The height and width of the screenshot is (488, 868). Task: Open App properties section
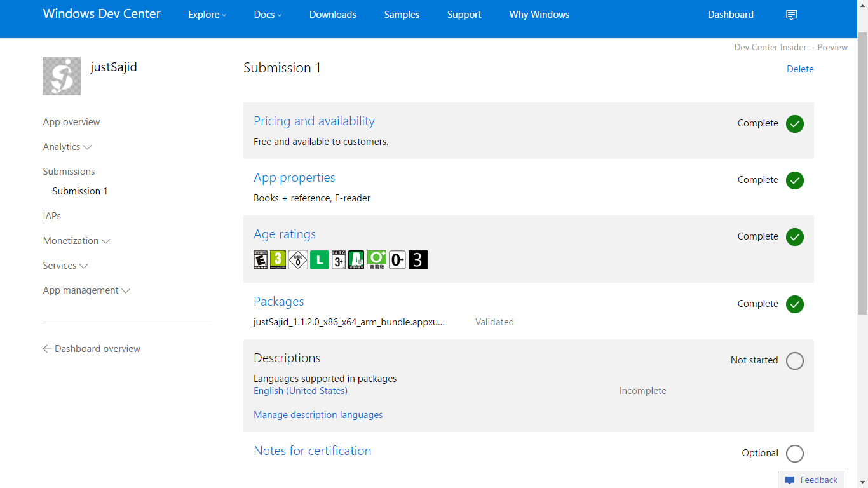tap(294, 178)
